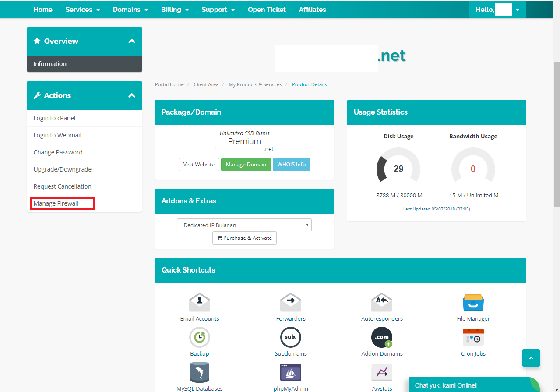Launch File Manager icon
This screenshot has height=392, width=560.
click(473, 302)
